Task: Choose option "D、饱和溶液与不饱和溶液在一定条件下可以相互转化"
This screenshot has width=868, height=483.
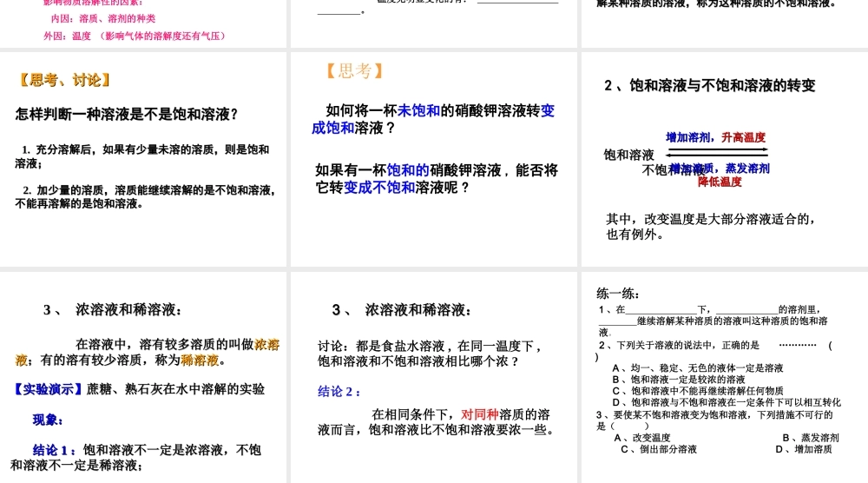Action: click(727, 403)
